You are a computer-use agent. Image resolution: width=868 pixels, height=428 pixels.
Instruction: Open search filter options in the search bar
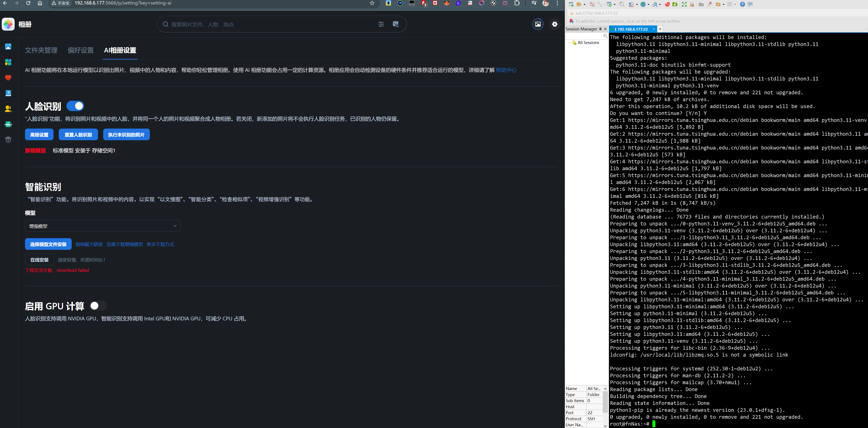(x=381, y=24)
